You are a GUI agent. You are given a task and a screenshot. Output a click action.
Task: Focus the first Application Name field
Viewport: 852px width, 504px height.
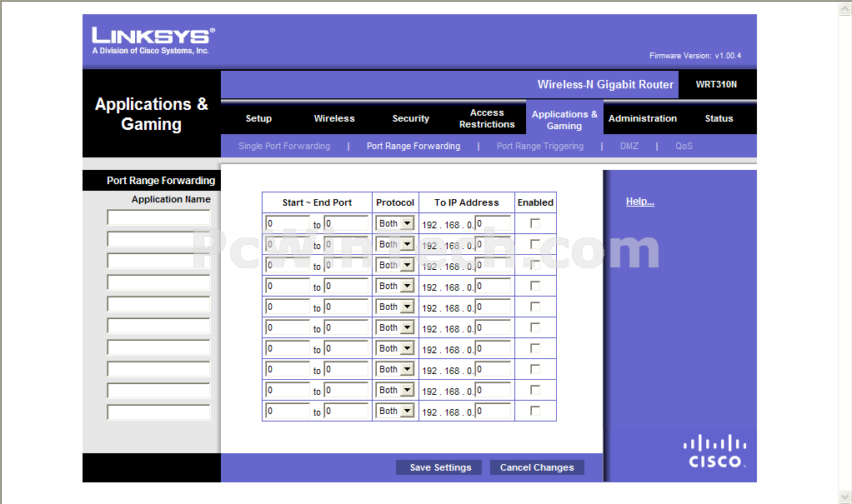pos(158,217)
